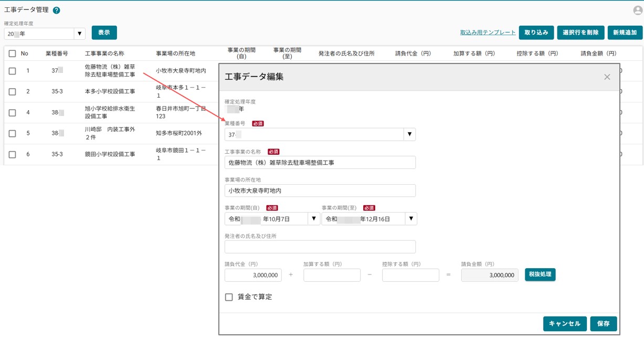Click the 請負金額（円） column header
644x339 pixels.
(x=598, y=54)
